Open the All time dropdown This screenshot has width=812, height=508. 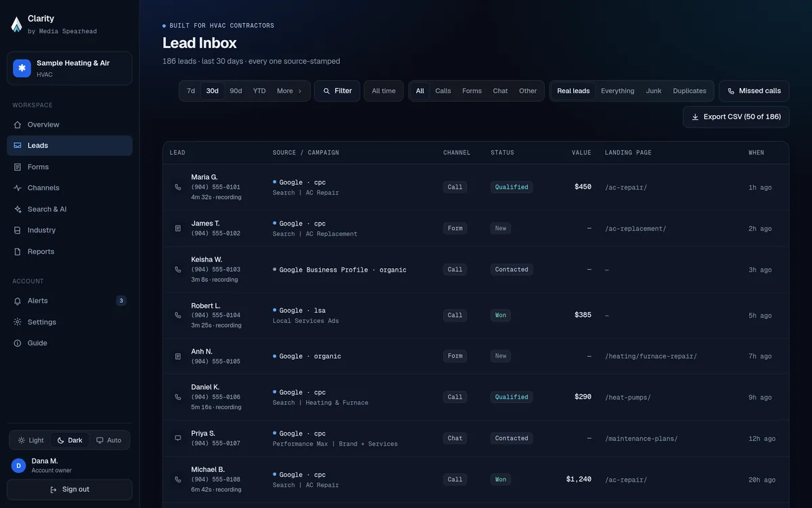(x=384, y=91)
